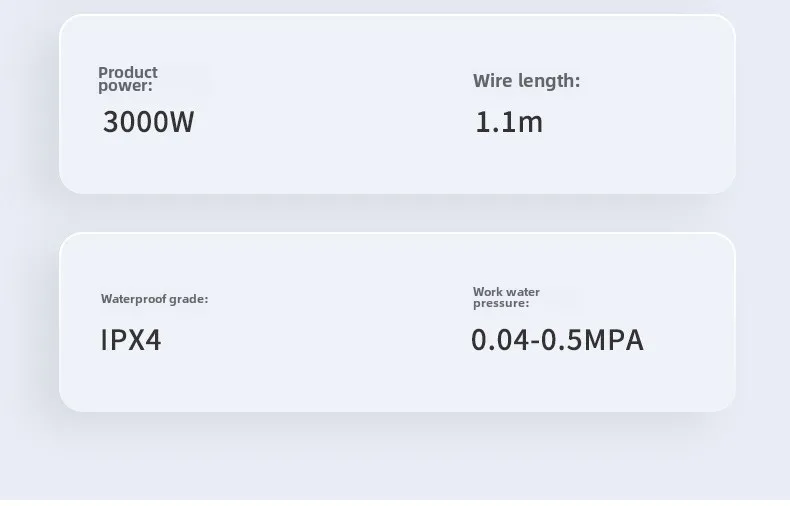Click the top specification card
Image resolution: width=790 pixels, height=506 pixels.
397,104
